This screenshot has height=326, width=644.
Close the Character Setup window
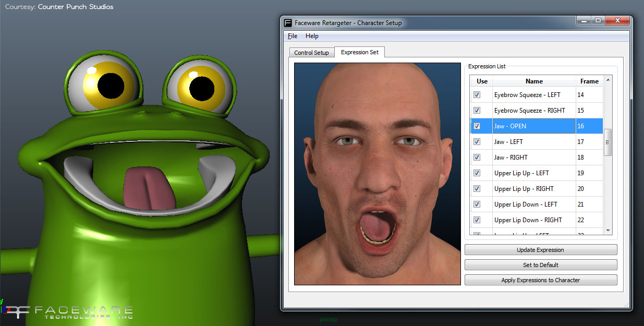[x=617, y=21]
